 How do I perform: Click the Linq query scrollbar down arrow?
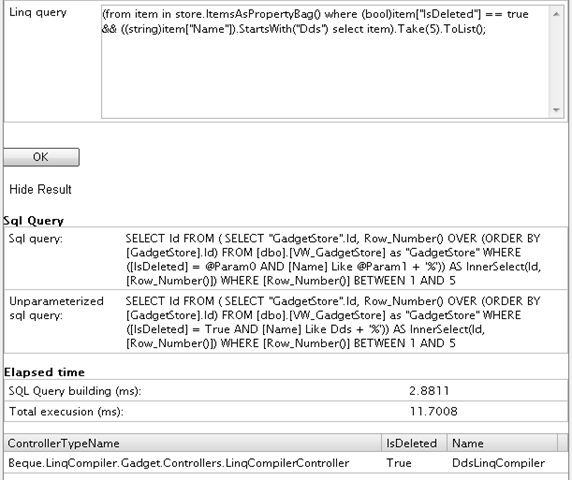coord(556,110)
